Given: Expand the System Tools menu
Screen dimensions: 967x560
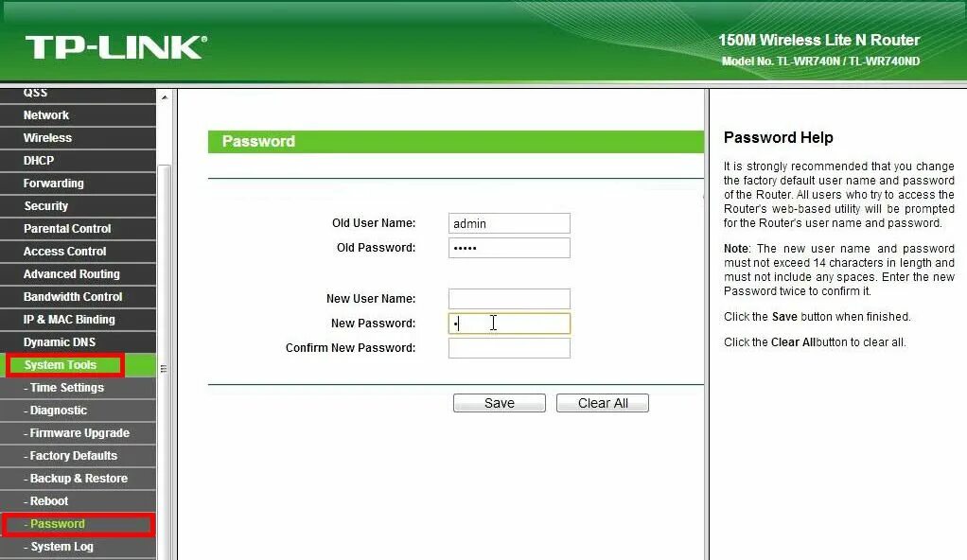Looking at the screenshot, I should pos(63,364).
